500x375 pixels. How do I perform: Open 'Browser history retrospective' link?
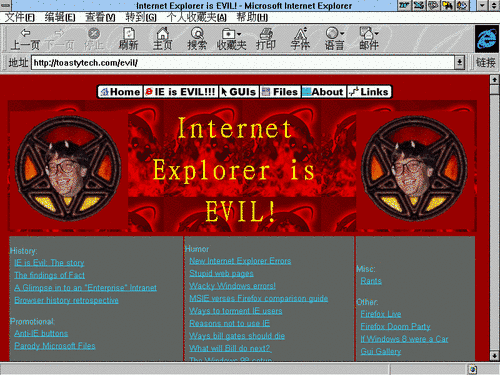[x=66, y=300]
